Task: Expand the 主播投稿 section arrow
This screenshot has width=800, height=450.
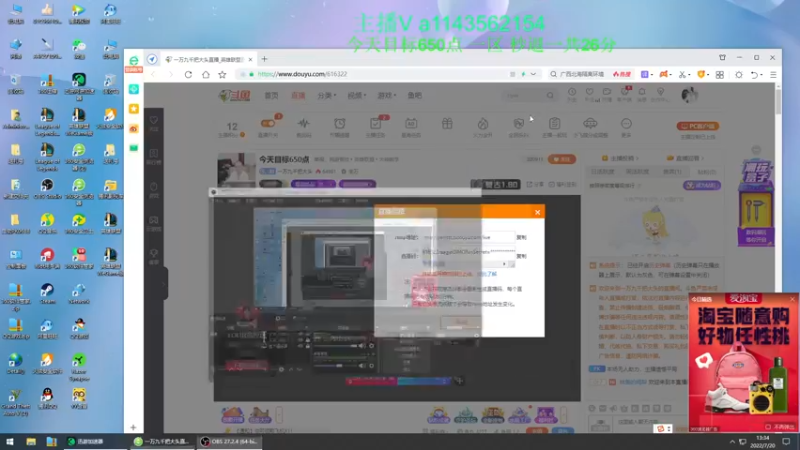Action: (x=638, y=159)
